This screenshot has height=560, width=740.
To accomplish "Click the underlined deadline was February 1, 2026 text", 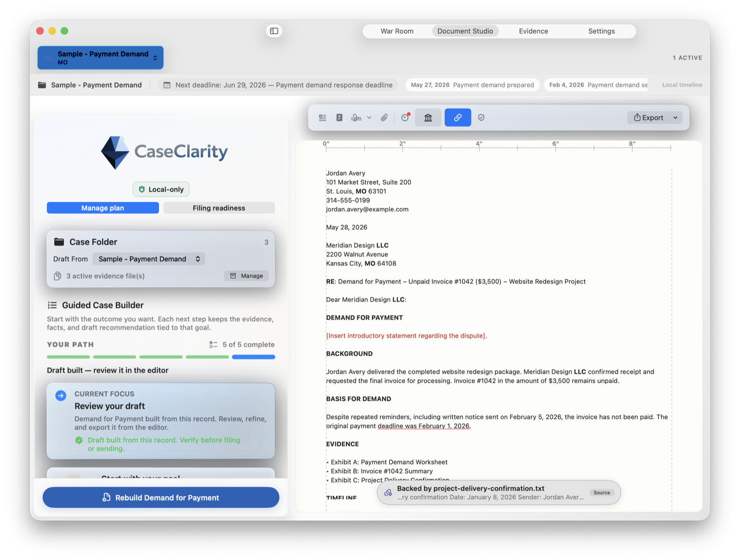I will (424, 426).
